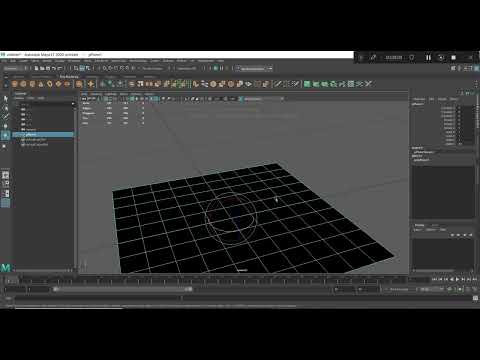Click the Maya logo at bottom left
This screenshot has width=480, height=360.
(x=6, y=267)
